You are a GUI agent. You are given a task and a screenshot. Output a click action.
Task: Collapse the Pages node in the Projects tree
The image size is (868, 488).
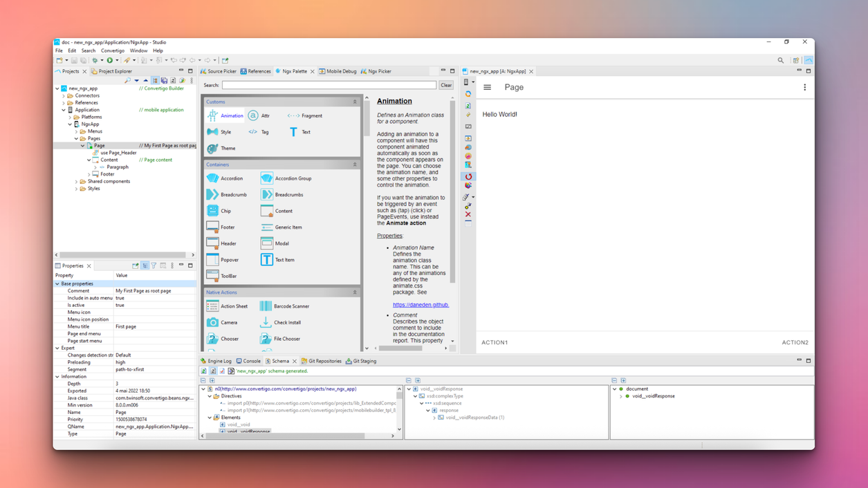[x=76, y=138]
